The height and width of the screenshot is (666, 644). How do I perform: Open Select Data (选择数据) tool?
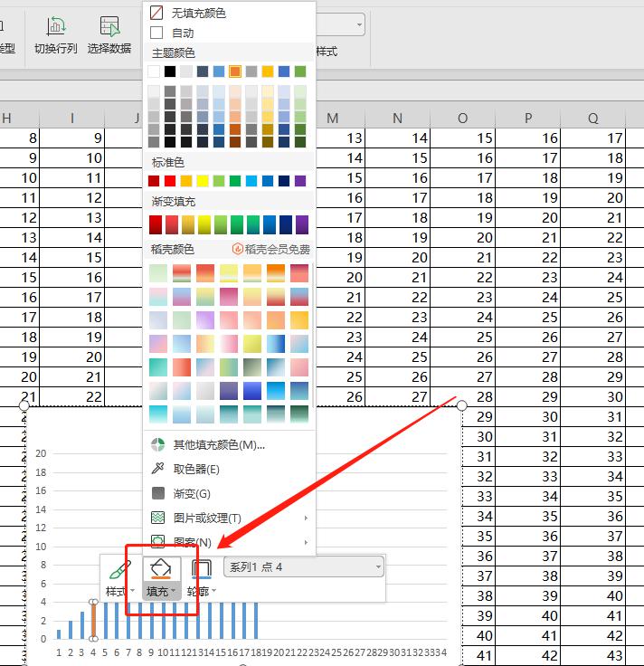(x=109, y=26)
